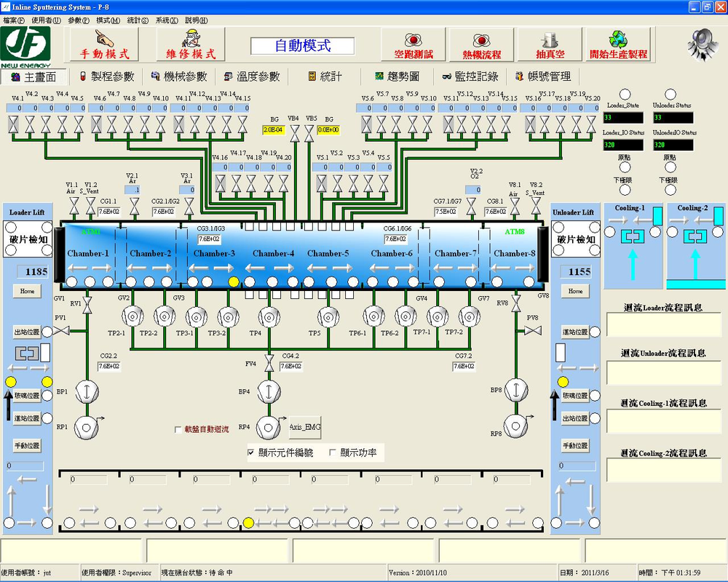Click the BP1 booster pump symbol
Image resolution: width=728 pixels, height=582 pixels.
(x=86, y=392)
